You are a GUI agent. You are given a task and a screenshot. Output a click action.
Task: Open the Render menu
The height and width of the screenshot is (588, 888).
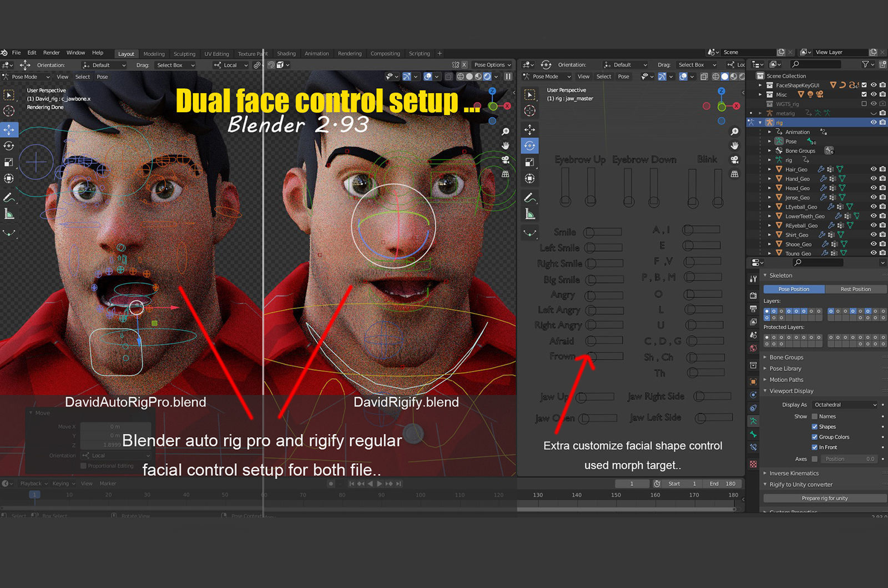coord(52,53)
